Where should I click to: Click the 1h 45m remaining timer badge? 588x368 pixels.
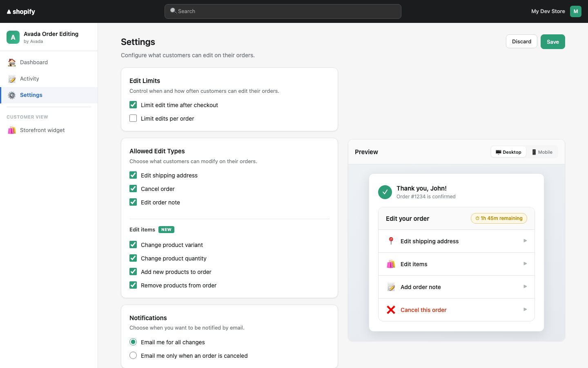click(499, 218)
